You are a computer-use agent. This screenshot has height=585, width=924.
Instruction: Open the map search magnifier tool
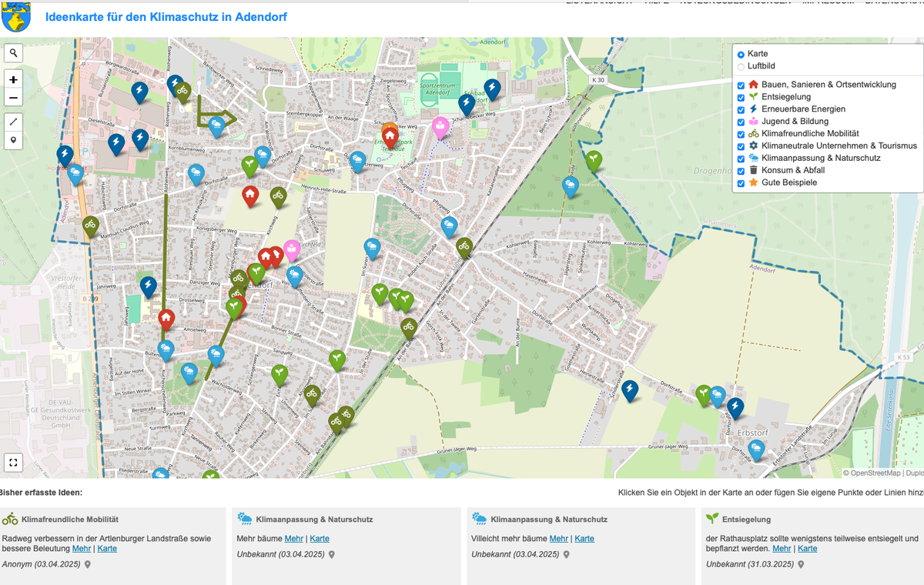(14, 53)
